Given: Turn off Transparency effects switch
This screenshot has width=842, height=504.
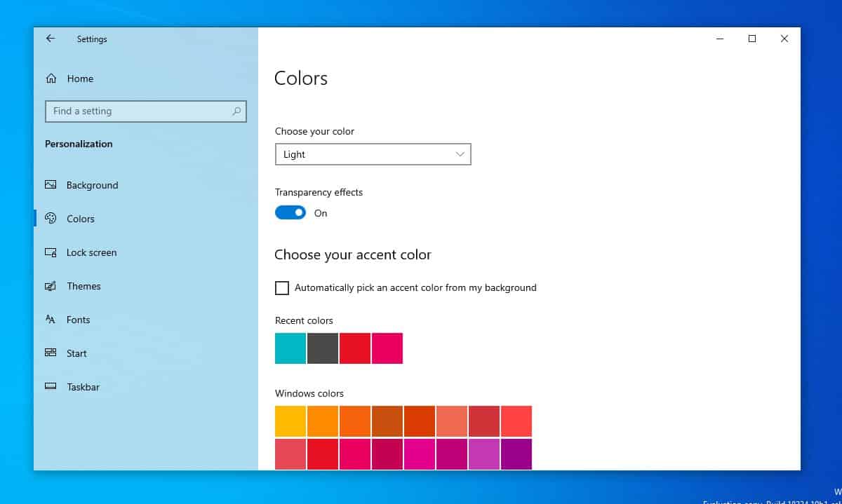Looking at the screenshot, I should [290, 213].
